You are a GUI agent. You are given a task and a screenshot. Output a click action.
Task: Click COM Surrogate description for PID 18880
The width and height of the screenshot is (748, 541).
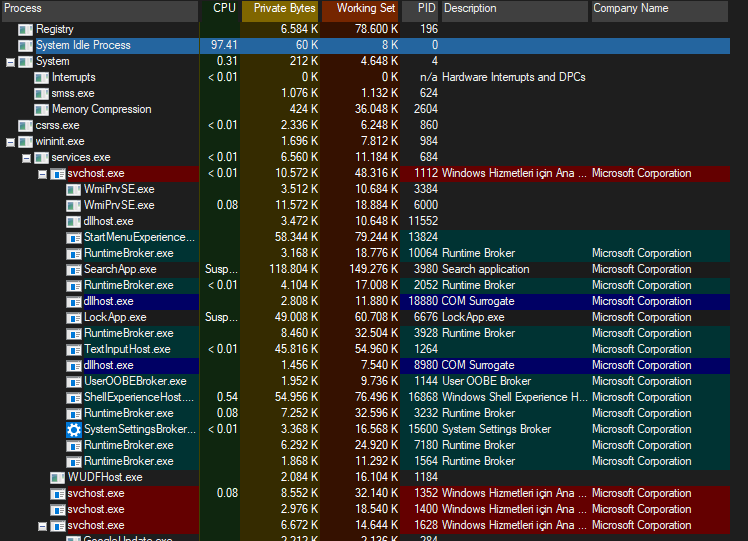[x=478, y=302]
